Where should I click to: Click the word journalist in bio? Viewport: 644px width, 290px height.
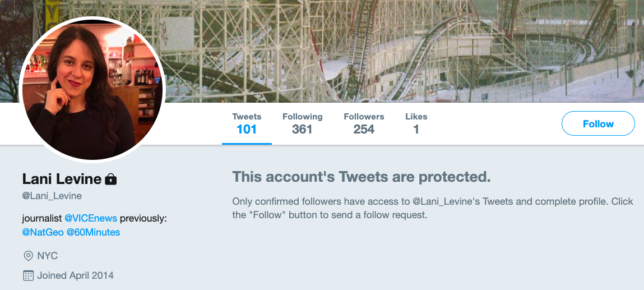42,218
